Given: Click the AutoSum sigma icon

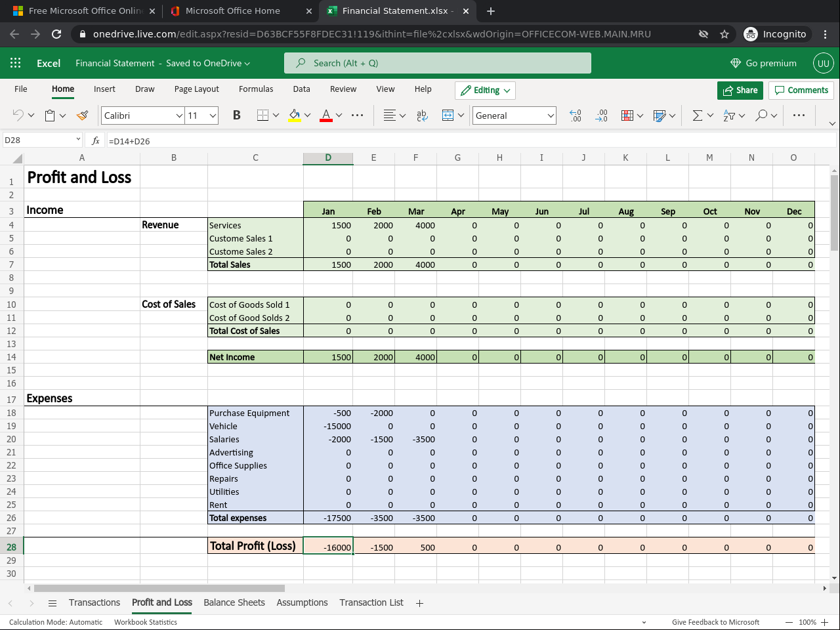Looking at the screenshot, I should pos(697,115).
